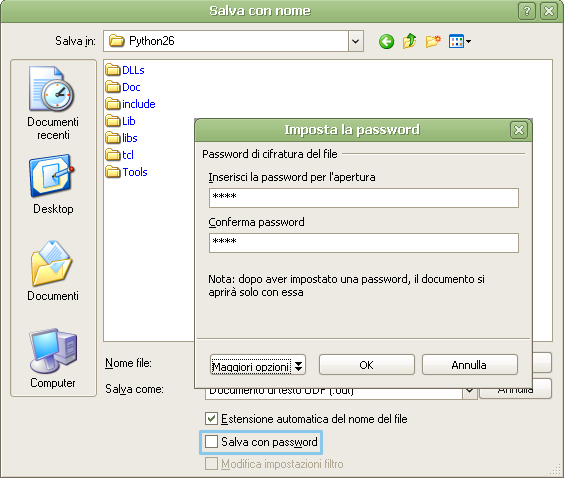Click the help question mark button

click(x=527, y=11)
